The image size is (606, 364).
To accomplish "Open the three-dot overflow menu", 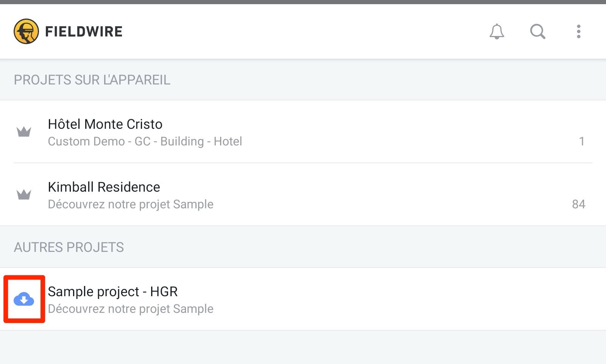I will coord(578,31).
